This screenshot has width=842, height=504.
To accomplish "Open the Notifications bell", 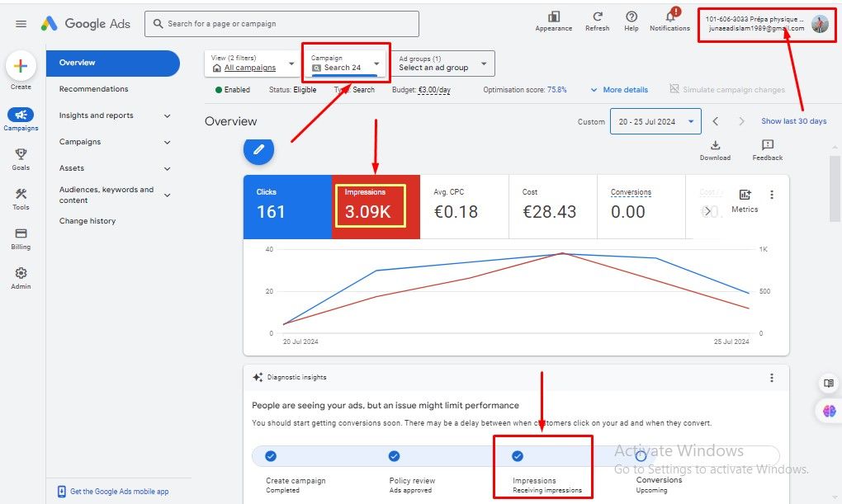I will tap(669, 20).
